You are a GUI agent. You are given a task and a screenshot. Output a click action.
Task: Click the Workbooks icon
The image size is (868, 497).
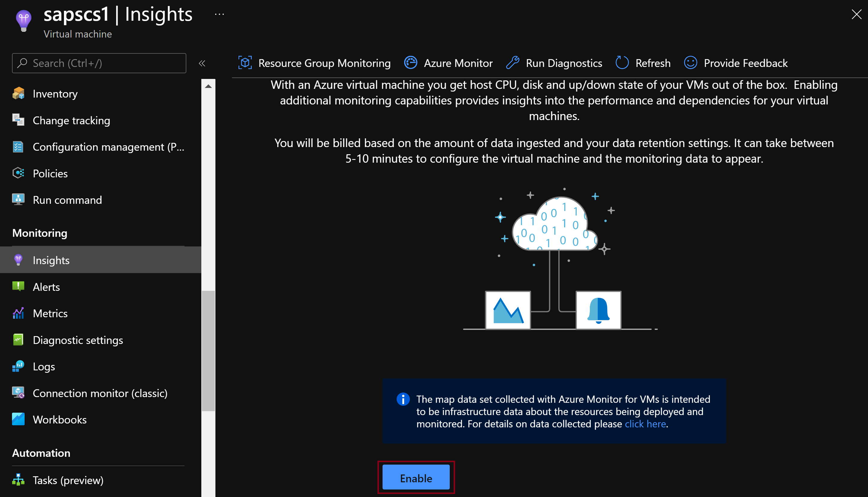[x=18, y=419]
